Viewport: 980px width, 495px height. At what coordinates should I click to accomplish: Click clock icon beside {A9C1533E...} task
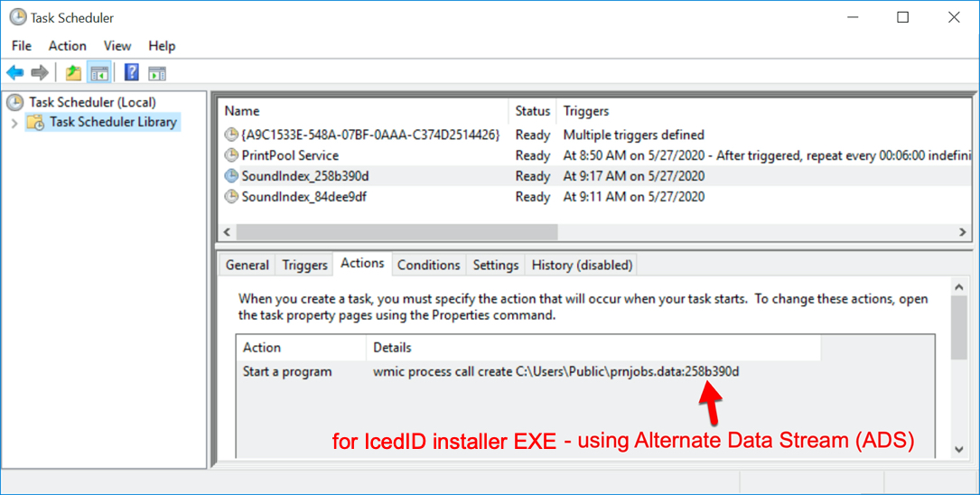pos(231,135)
